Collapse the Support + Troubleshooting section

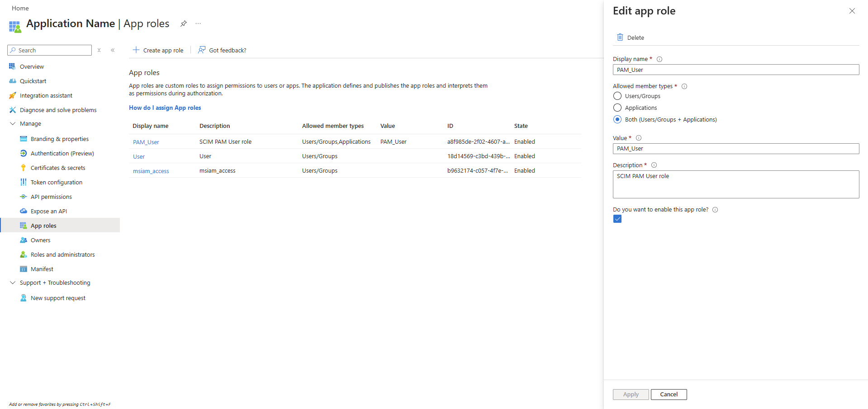pyautogui.click(x=13, y=283)
